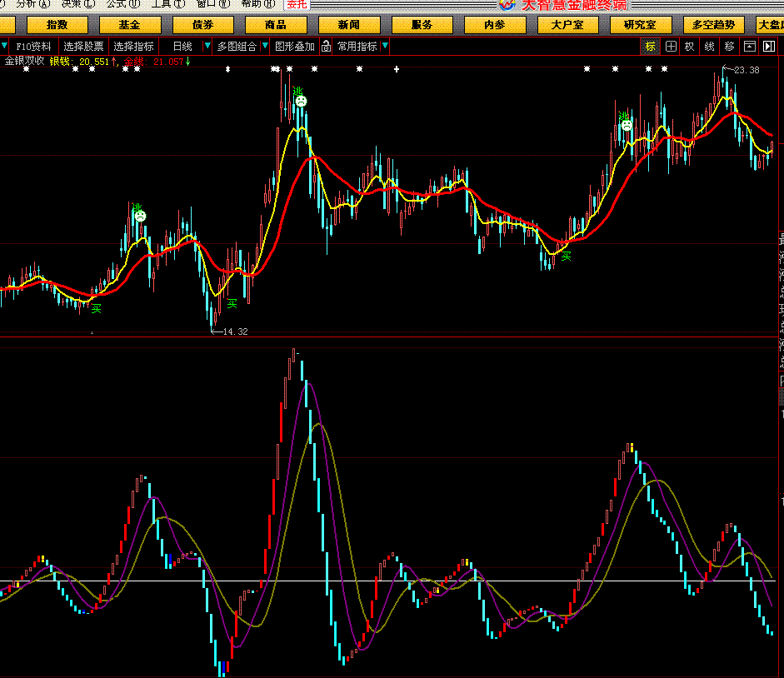The width and height of the screenshot is (784, 678).
Task: Click the F10资料 button
Action: click(x=33, y=47)
